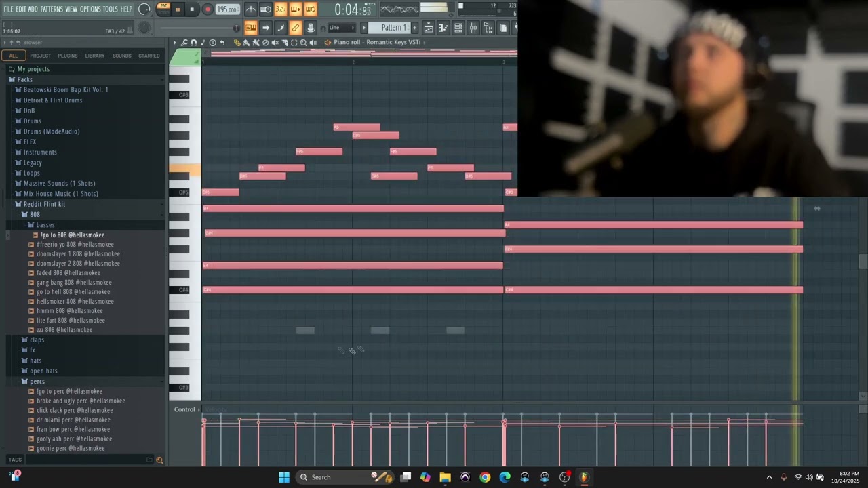Open the Piano roll window icon
This screenshot has width=868, height=488.
tap(443, 28)
